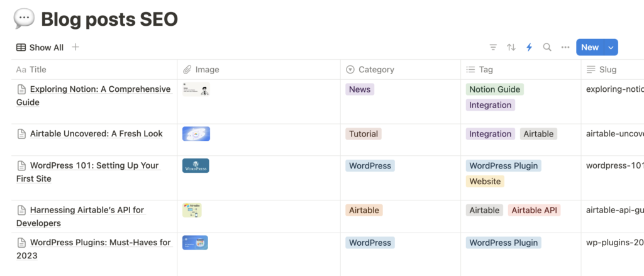Open the lightning automations icon
This screenshot has height=276, width=644.
tap(530, 47)
